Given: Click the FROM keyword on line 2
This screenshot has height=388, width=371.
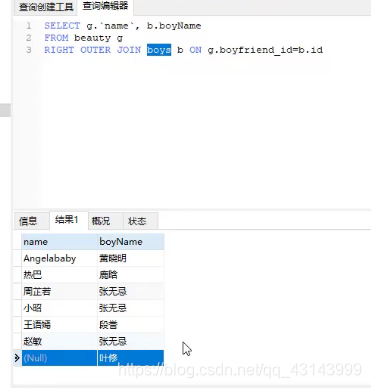Looking at the screenshot, I should [56, 38].
